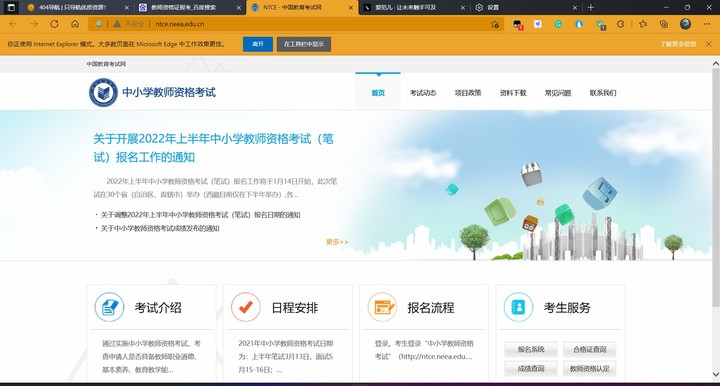This screenshot has height=386, width=720.
Task: Click the 了解更多信息 link
Action: (678, 44)
